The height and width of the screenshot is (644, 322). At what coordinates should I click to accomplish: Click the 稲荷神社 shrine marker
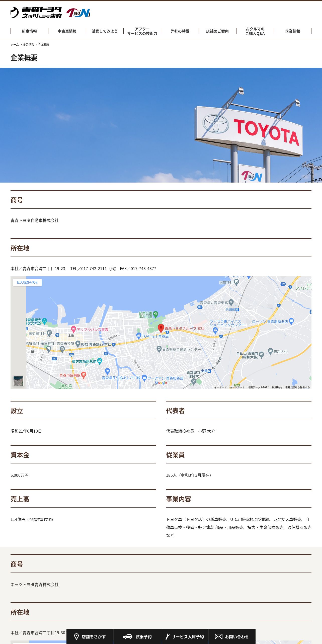point(236,282)
